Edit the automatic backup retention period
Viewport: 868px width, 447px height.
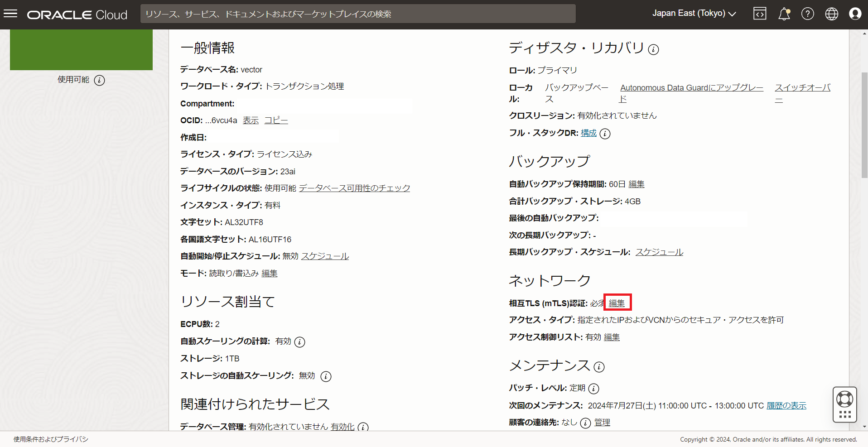[x=636, y=184]
